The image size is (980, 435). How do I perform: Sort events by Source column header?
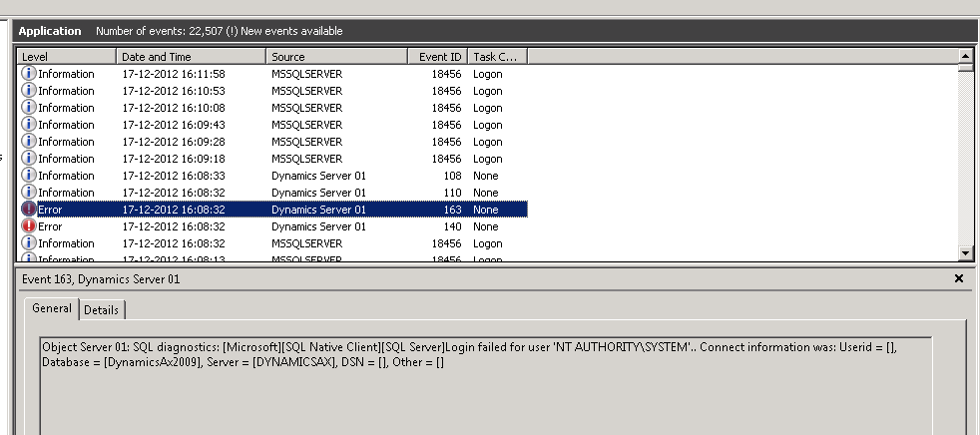click(337, 56)
